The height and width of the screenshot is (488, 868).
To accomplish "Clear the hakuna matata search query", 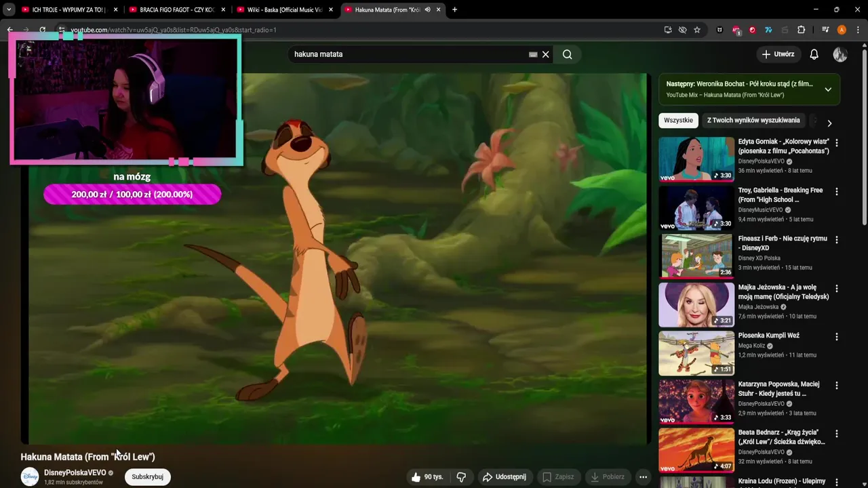I will tap(545, 54).
